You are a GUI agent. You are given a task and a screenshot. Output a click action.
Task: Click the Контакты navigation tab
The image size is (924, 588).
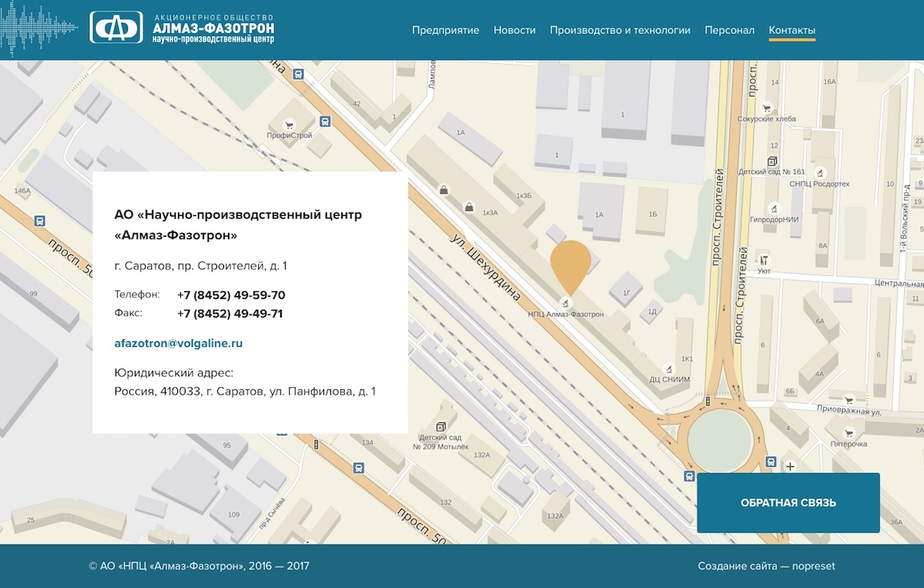(x=792, y=30)
